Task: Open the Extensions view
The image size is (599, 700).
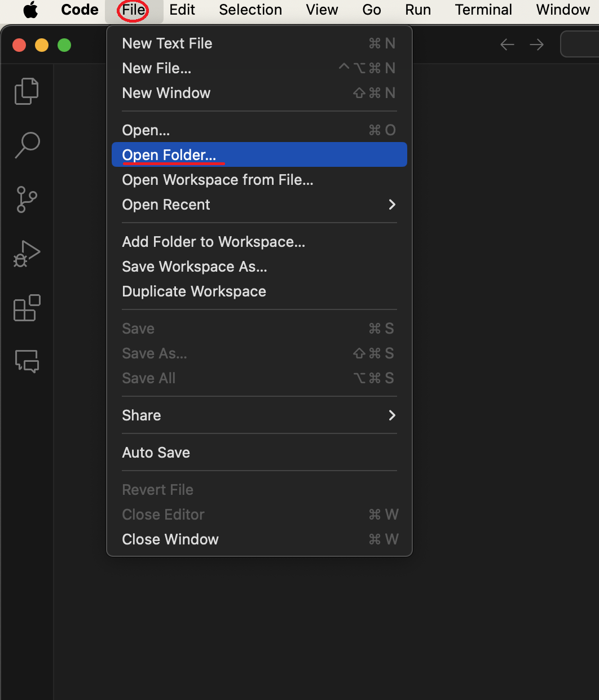Action: [x=27, y=308]
